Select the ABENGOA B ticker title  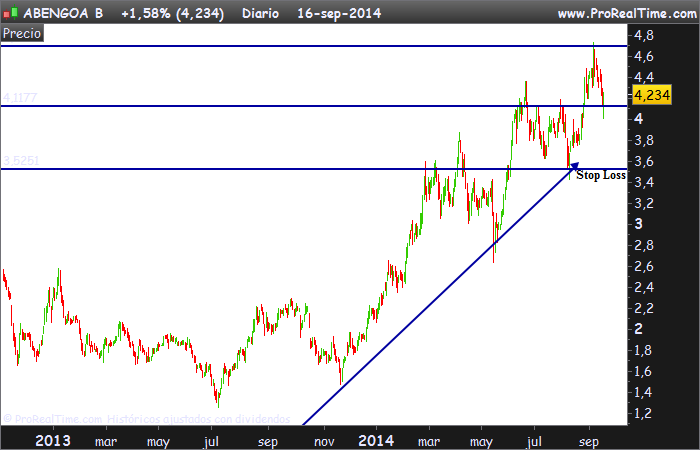point(63,13)
